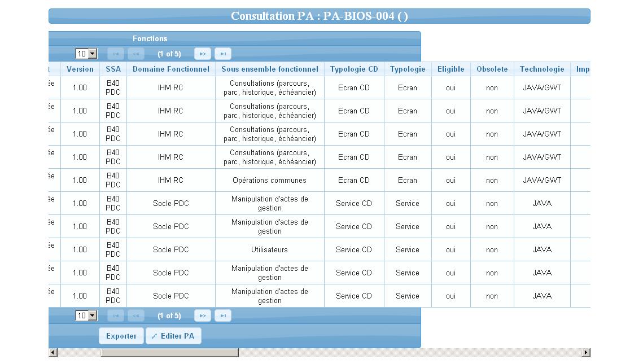Go to last page in bottom paginator

point(223,315)
